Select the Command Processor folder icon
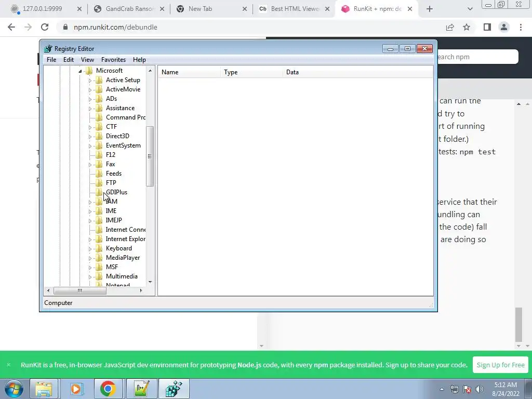The image size is (532, 399). coord(99,117)
